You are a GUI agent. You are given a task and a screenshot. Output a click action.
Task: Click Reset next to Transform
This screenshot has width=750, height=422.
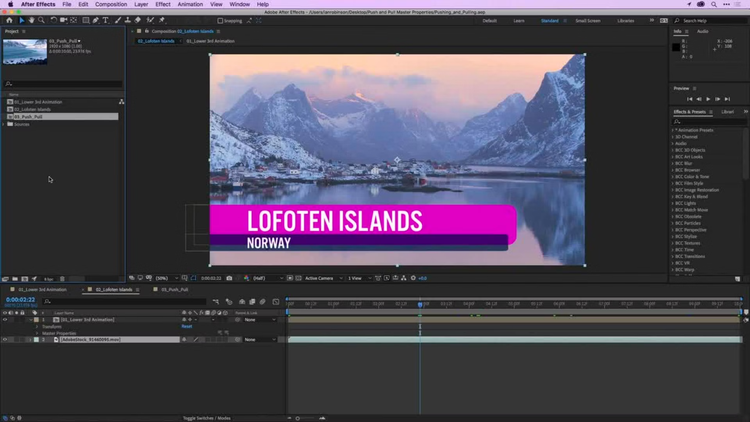(x=187, y=326)
